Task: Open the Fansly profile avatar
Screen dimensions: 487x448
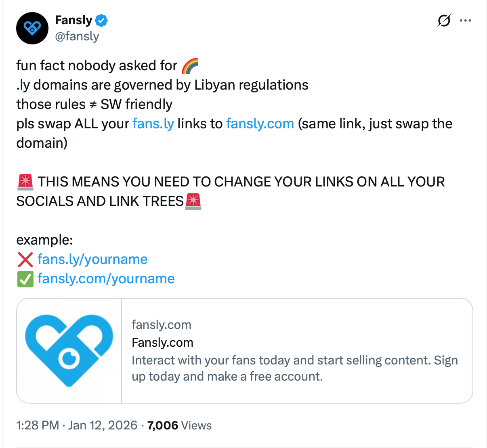Action: coord(32,28)
